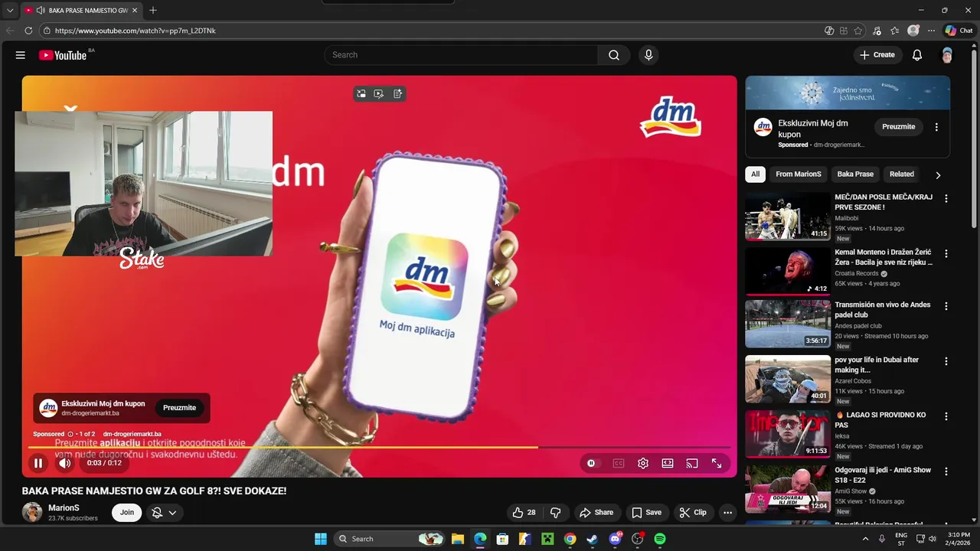Viewport: 980px width, 551px height.
Task: Open options for Odgovaraj ili jedi video
Action: point(946,471)
